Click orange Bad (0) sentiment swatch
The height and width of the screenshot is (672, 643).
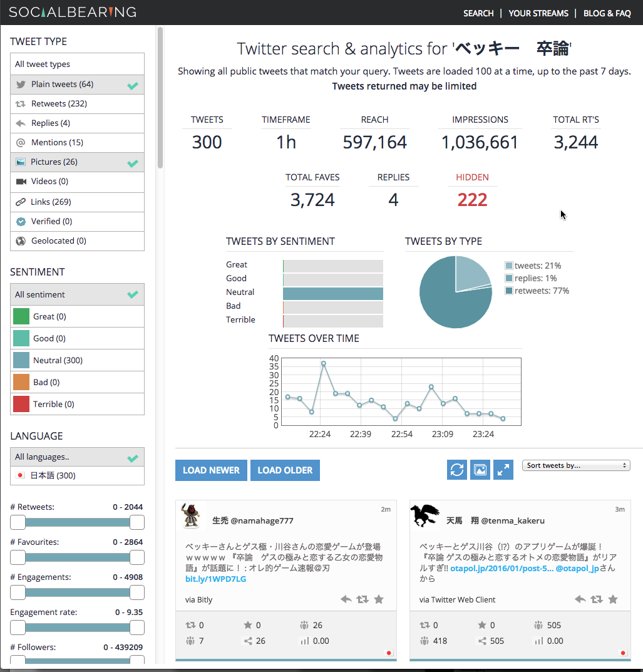(x=21, y=382)
